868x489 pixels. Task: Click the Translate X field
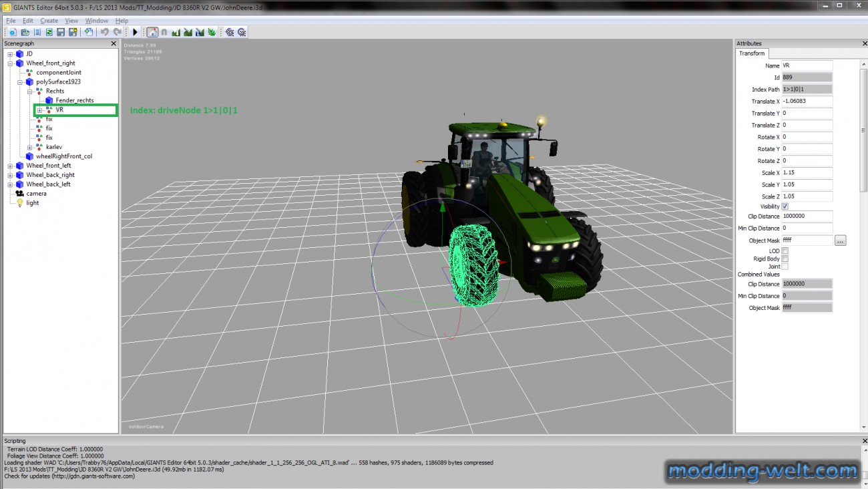tap(807, 102)
